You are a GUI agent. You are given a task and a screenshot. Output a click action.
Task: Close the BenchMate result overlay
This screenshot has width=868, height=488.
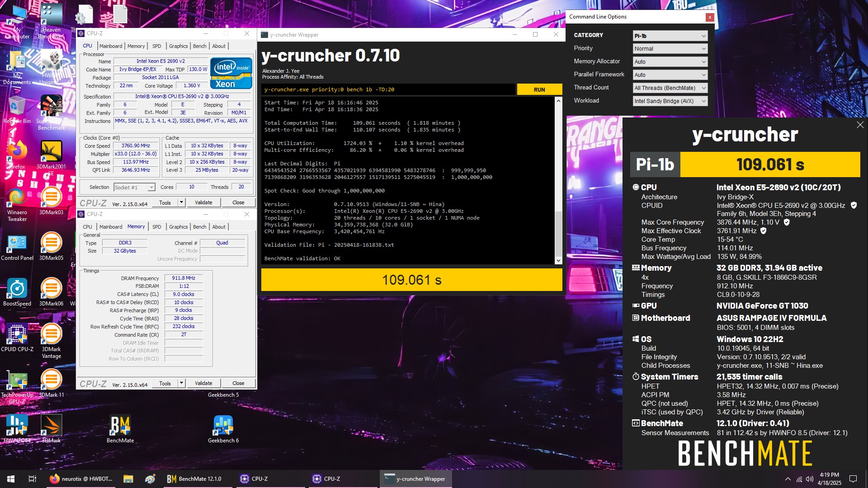pyautogui.click(x=860, y=125)
